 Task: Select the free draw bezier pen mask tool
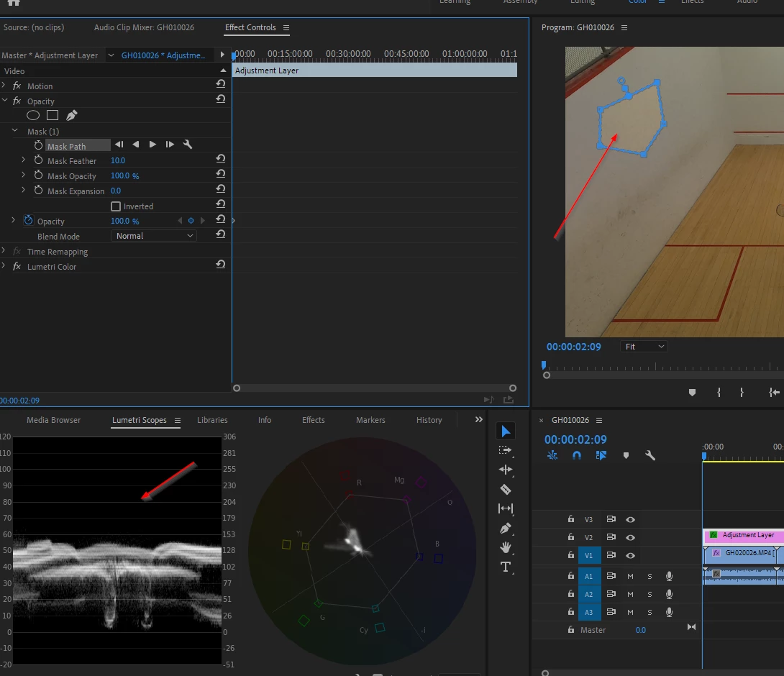coord(72,116)
